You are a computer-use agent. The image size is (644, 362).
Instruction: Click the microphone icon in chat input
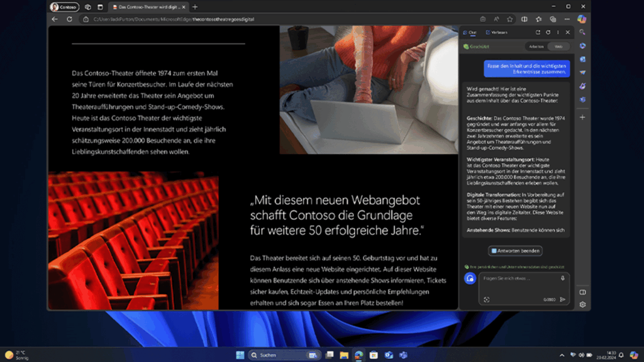click(x=563, y=278)
